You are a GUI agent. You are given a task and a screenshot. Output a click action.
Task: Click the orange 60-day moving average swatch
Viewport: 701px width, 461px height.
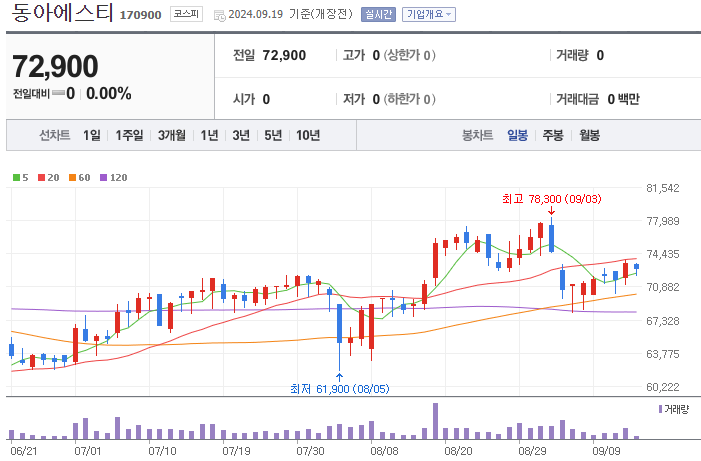(72, 178)
